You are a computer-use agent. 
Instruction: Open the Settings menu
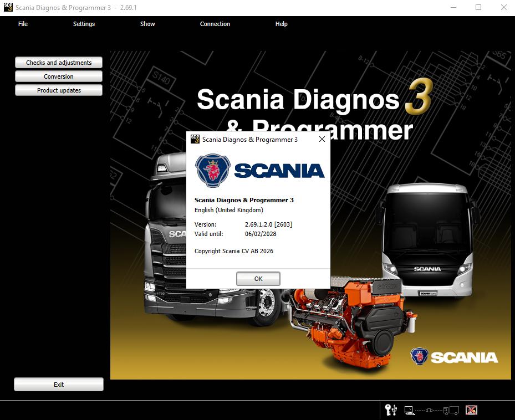coord(84,24)
